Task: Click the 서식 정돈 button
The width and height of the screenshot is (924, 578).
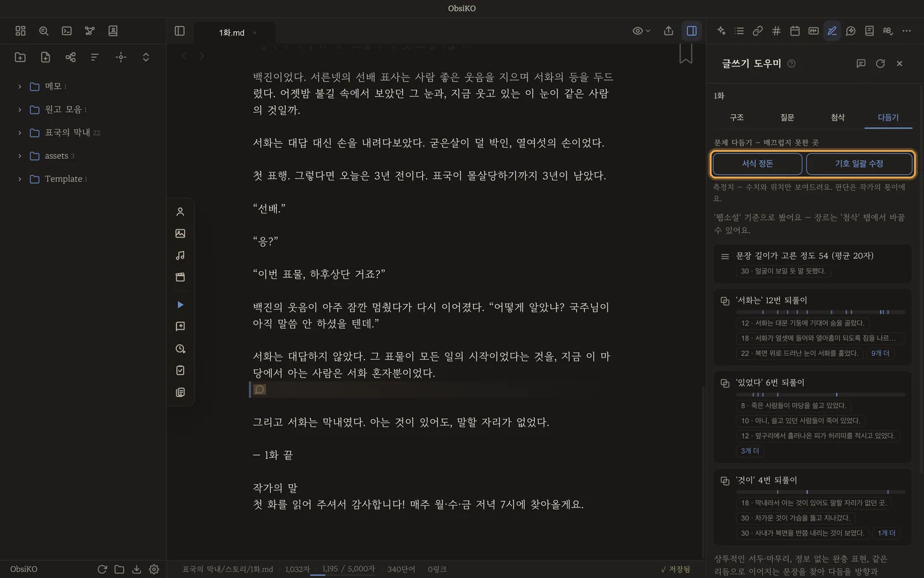Action: [x=757, y=164]
